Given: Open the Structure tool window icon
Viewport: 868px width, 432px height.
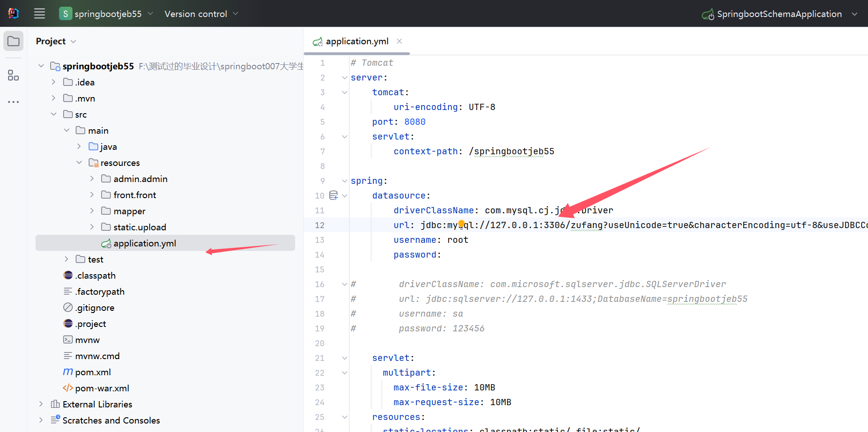Looking at the screenshot, I should click(x=13, y=75).
